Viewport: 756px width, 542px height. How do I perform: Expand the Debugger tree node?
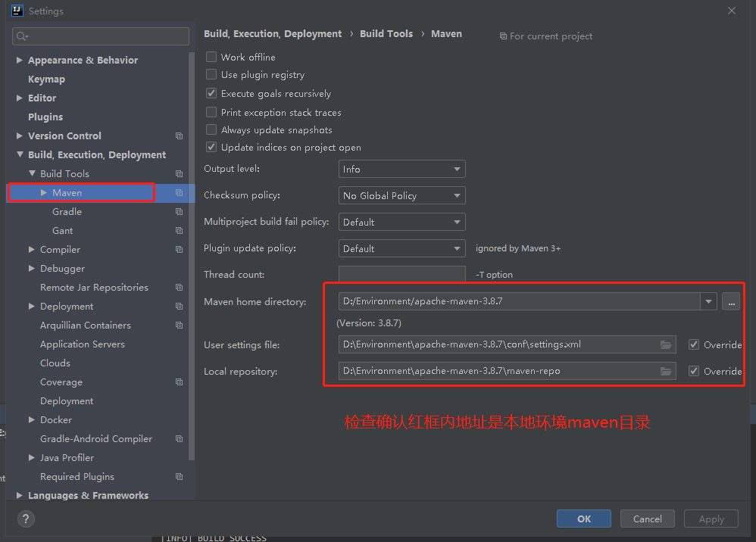(31, 268)
